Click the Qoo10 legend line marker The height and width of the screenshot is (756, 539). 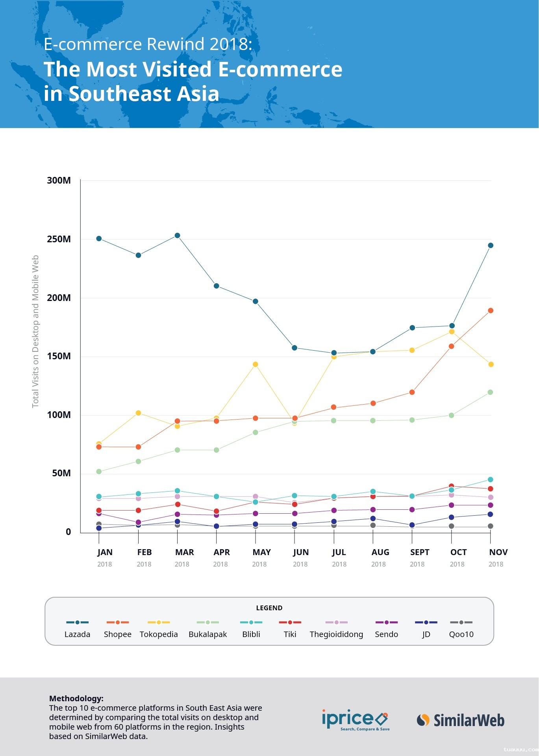tap(461, 622)
